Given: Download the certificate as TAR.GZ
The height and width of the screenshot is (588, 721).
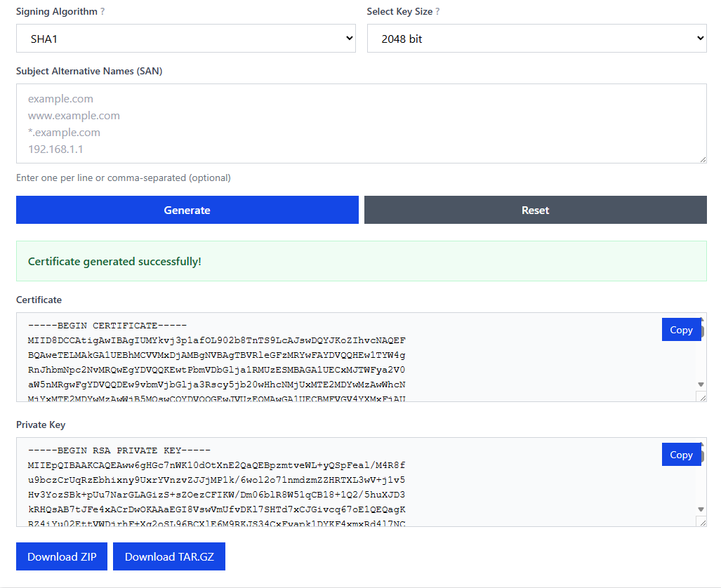Looking at the screenshot, I should tap(168, 556).
